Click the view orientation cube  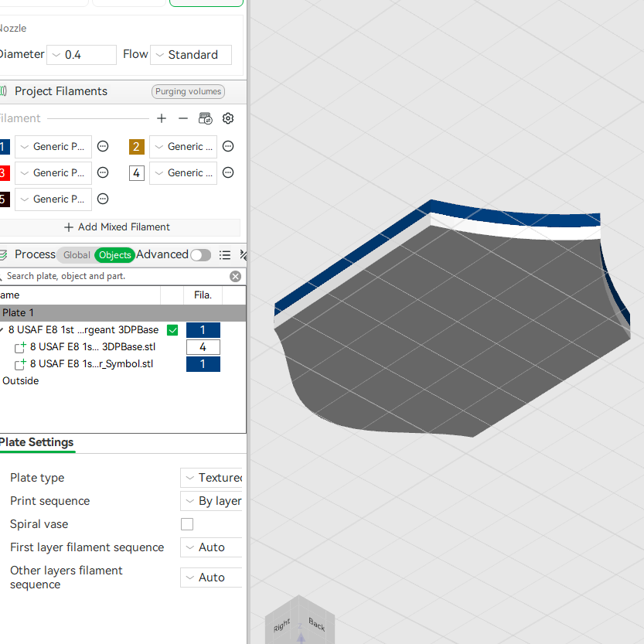click(300, 620)
